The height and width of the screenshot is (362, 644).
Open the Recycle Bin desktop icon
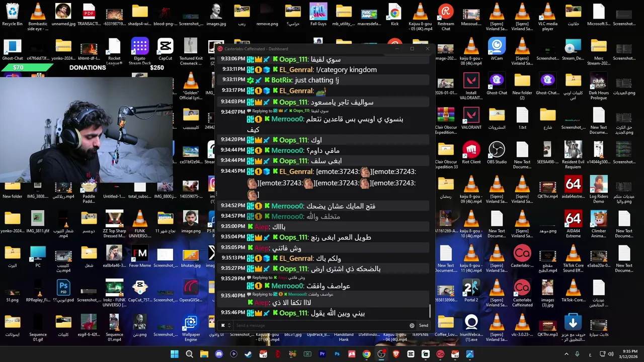(x=12, y=15)
